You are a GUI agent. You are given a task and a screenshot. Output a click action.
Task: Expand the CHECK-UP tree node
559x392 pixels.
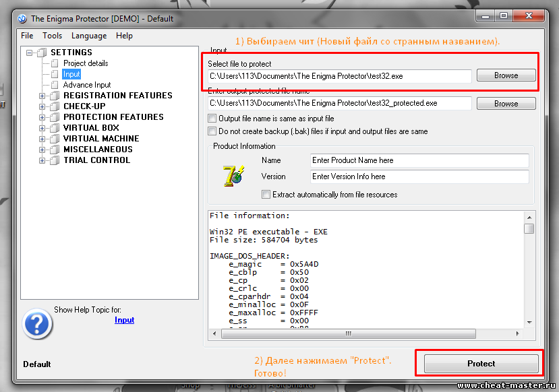pyautogui.click(x=42, y=106)
